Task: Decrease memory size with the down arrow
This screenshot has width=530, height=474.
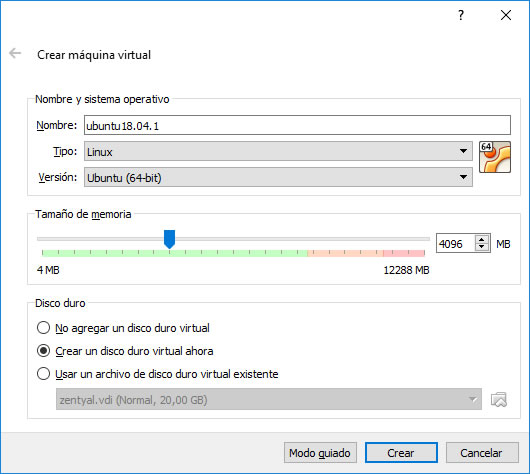Action: pyautogui.click(x=482, y=247)
